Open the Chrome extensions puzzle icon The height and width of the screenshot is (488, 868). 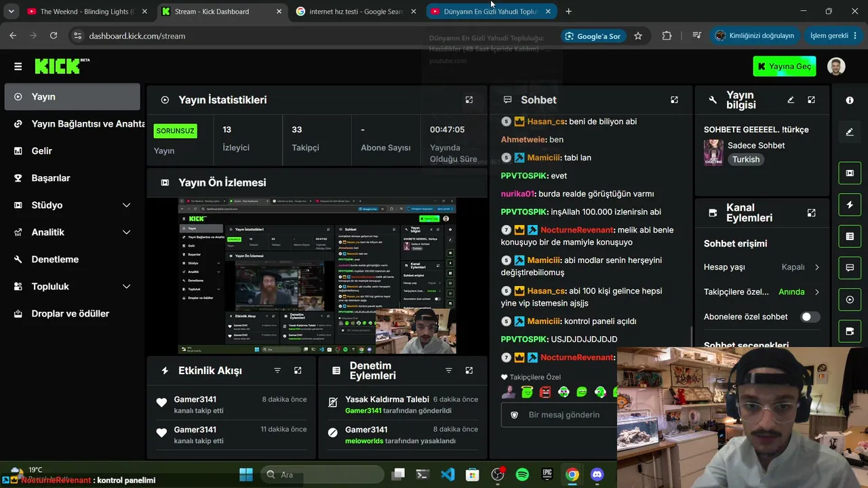(667, 36)
